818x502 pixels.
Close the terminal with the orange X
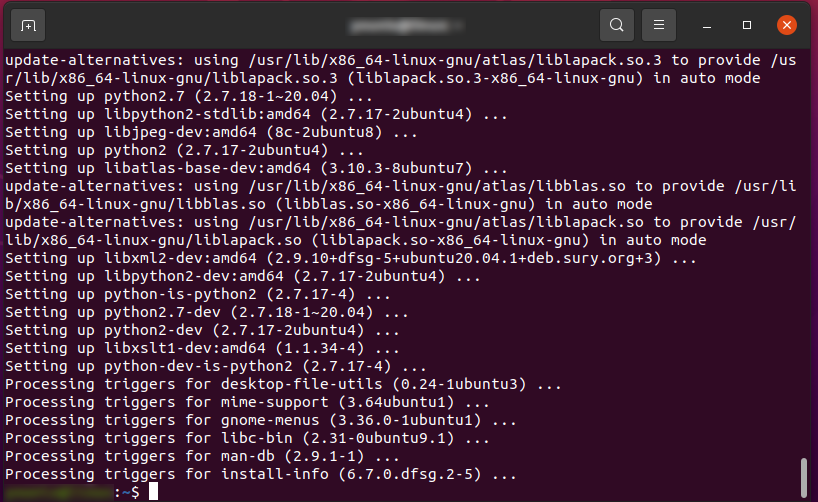coord(787,25)
